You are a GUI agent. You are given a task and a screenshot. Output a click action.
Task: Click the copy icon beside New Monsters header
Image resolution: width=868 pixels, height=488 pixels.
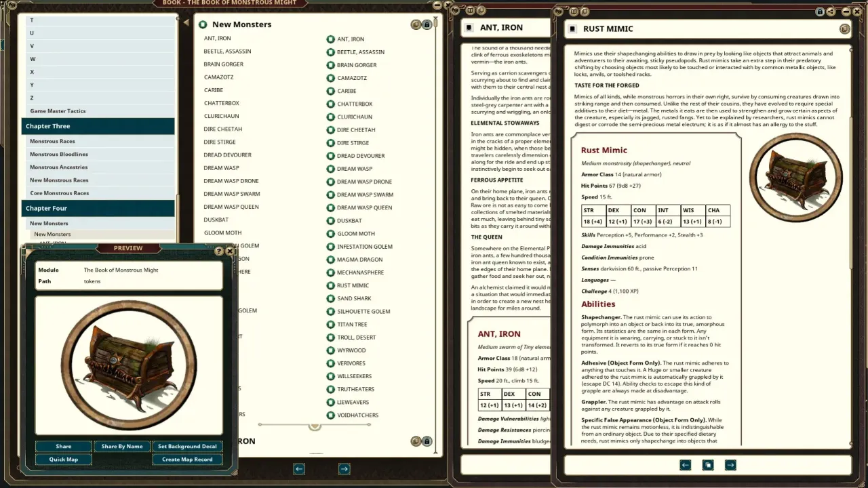tap(416, 24)
